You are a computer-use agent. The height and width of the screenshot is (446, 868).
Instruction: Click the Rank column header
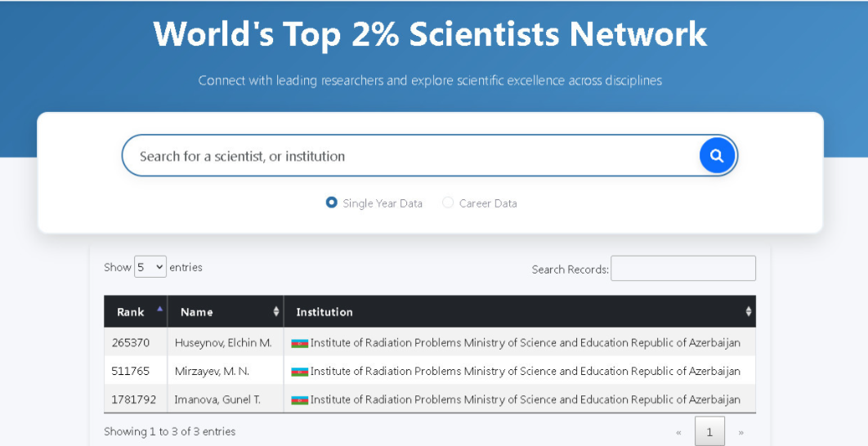point(131,312)
